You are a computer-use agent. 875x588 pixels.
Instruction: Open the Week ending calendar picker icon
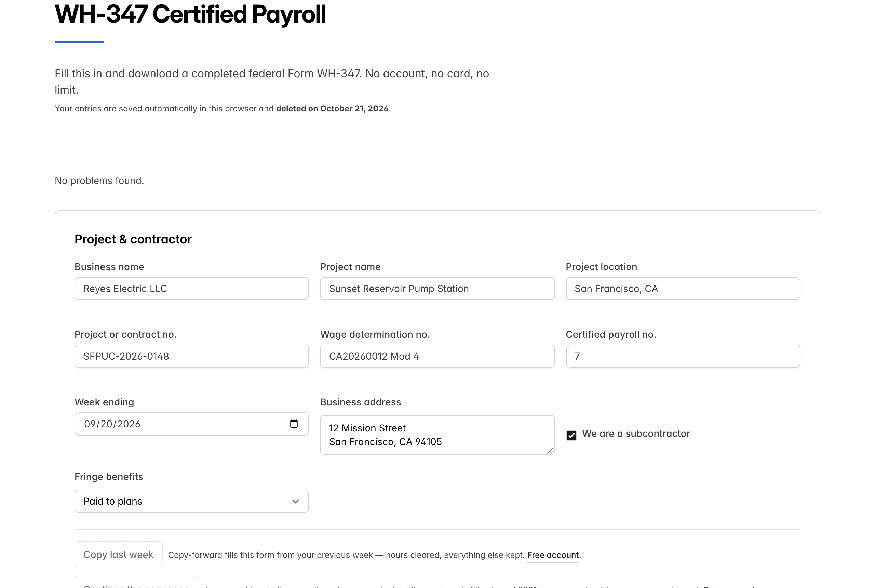(294, 424)
